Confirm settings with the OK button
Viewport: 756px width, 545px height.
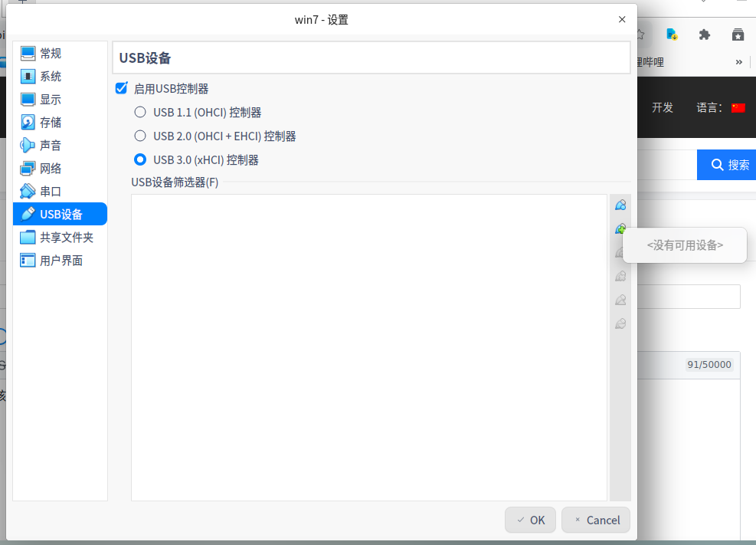point(530,520)
